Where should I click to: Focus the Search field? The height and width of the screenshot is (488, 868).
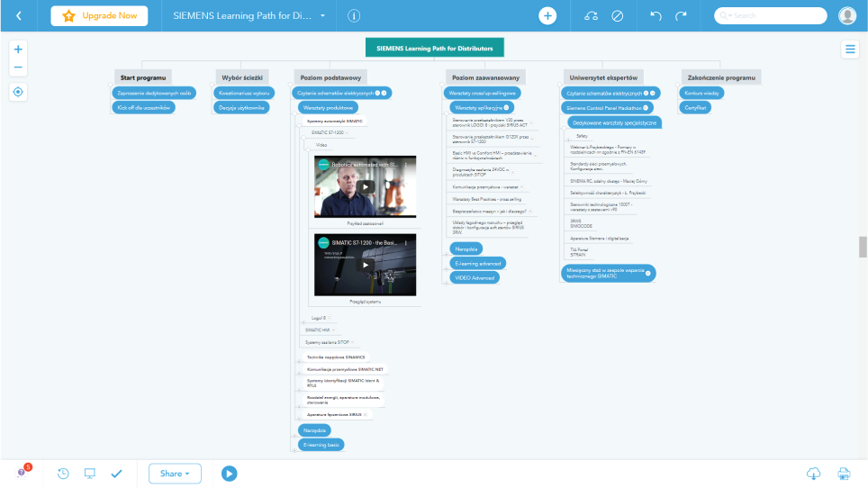coord(771,15)
